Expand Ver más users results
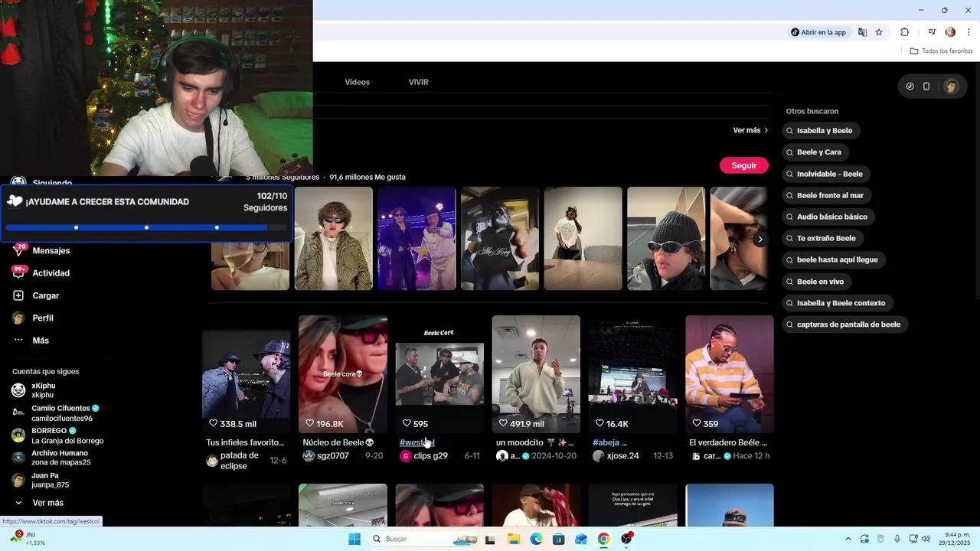980x551 pixels. [x=750, y=130]
